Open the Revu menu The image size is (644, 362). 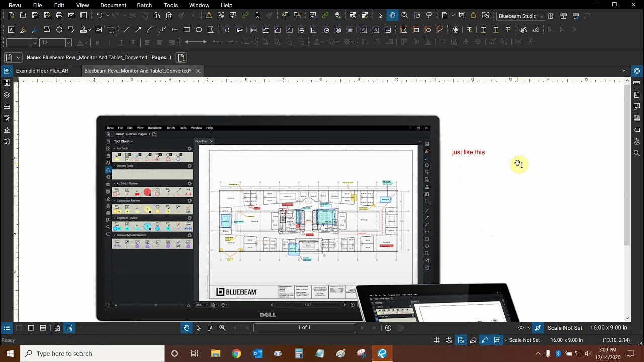15,5
